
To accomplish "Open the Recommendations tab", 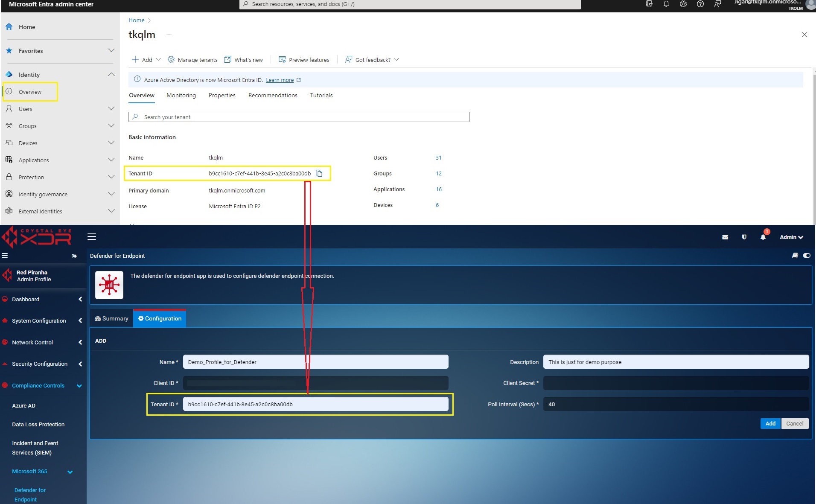I will [273, 95].
